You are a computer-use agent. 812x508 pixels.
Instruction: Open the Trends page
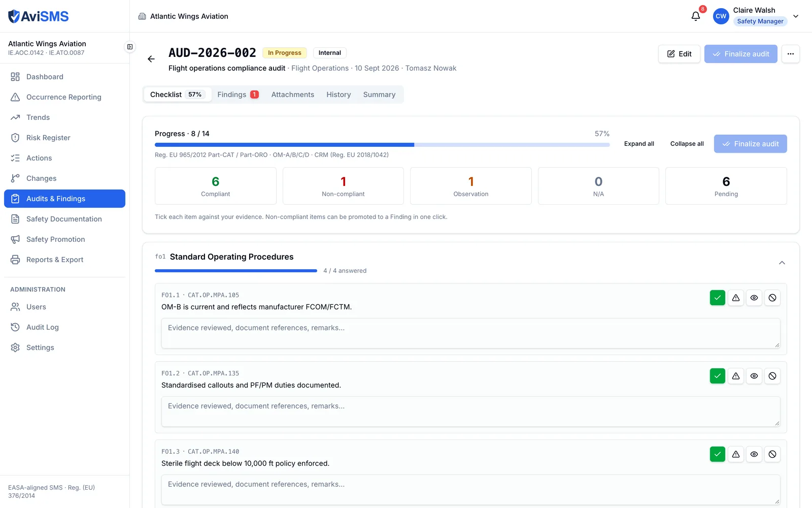[x=64, y=117]
